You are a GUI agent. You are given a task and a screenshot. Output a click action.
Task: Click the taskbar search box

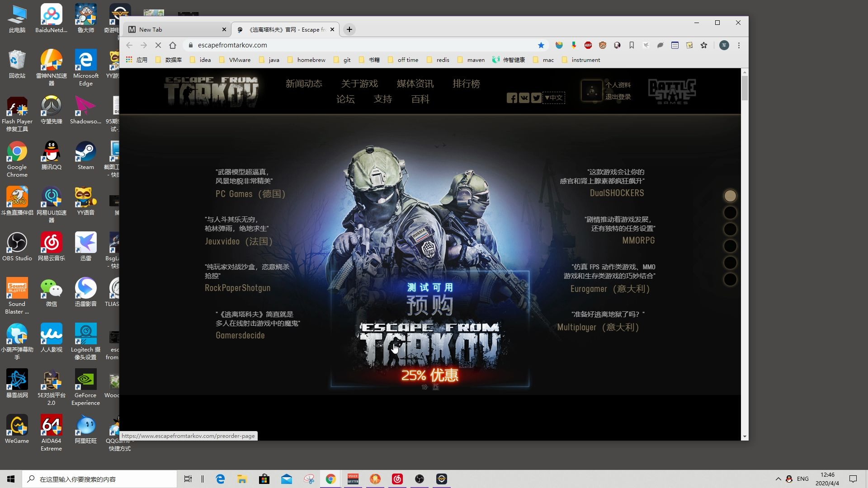click(99, 479)
